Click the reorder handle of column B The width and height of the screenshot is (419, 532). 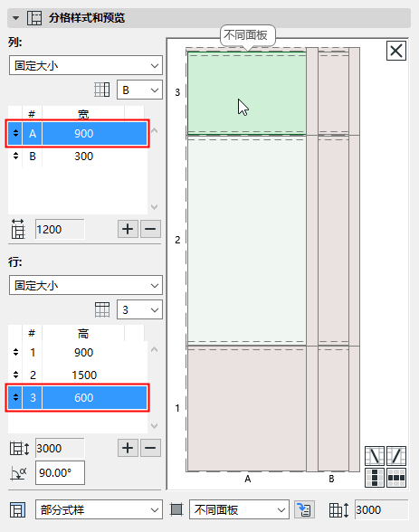[15, 156]
